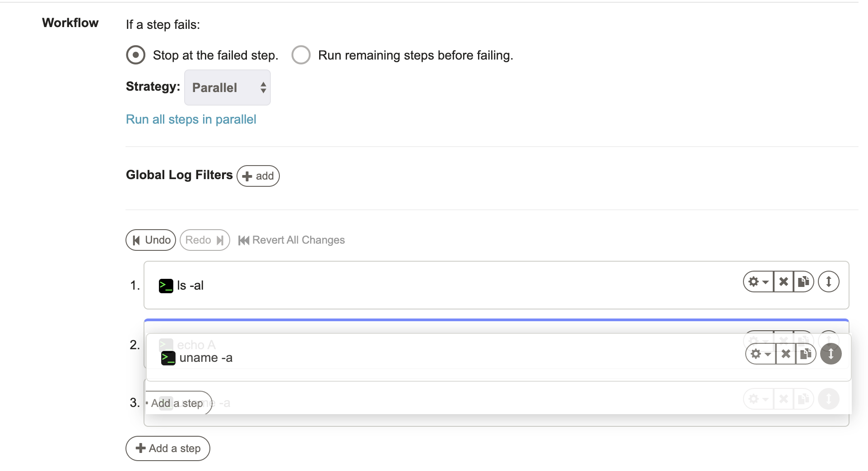Delete the 'uname -a' step
Image resolution: width=868 pixels, height=471 pixels.
click(786, 354)
